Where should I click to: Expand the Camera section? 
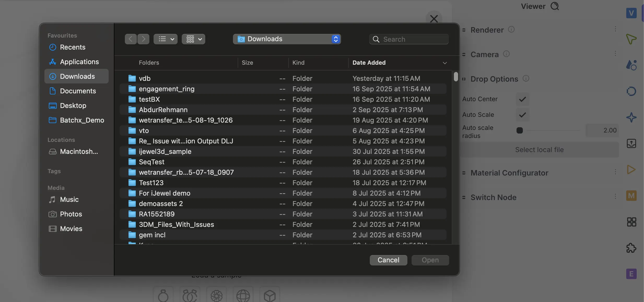[x=484, y=55]
